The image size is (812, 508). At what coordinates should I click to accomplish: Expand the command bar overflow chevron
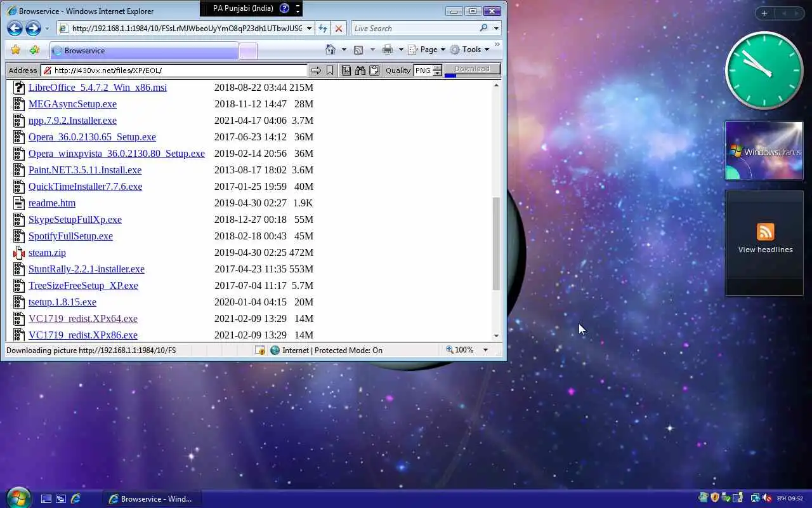click(x=497, y=44)
